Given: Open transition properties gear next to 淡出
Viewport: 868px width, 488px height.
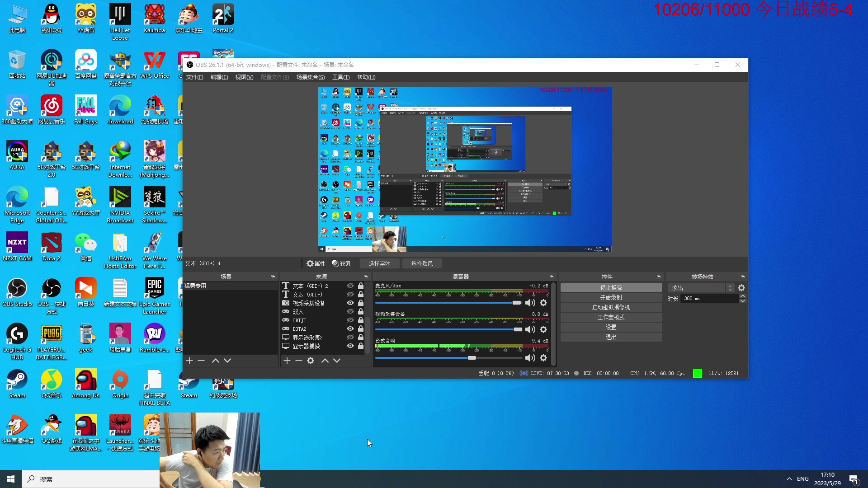Looking at the screenshot, I should [x=741, y=288].
